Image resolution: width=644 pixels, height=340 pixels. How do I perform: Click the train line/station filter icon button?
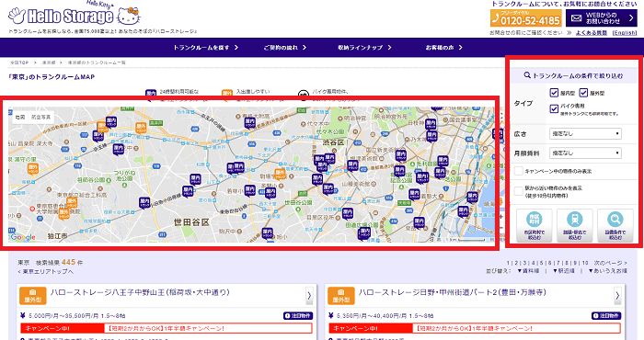575,225
